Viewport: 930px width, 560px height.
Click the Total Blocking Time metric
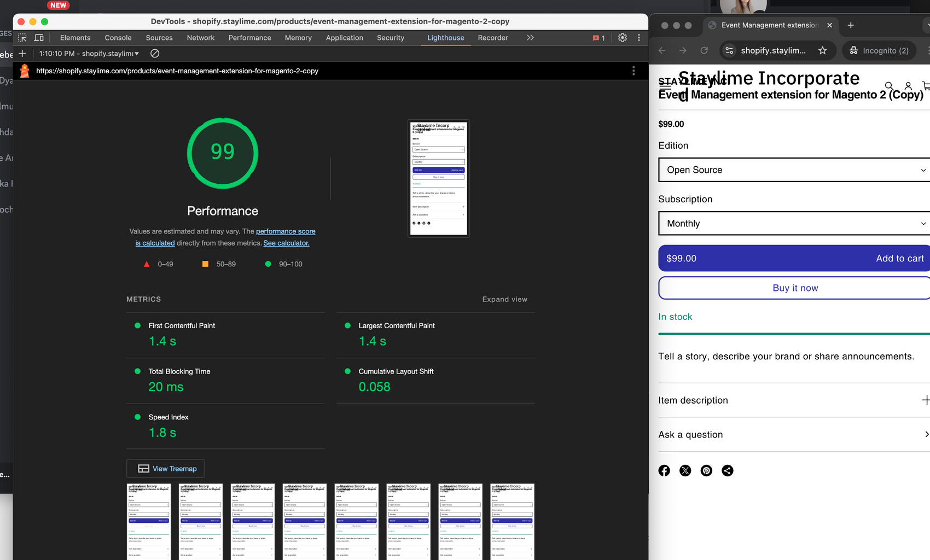[225, 381]
